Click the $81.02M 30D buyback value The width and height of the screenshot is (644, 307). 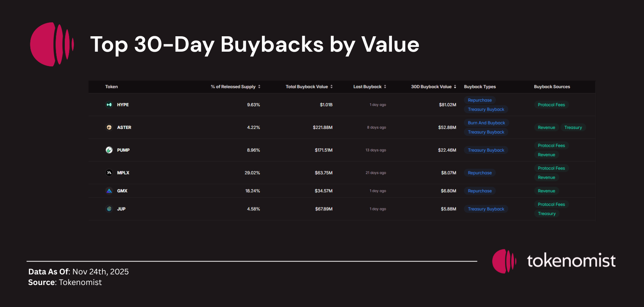[x=448, y=105]
